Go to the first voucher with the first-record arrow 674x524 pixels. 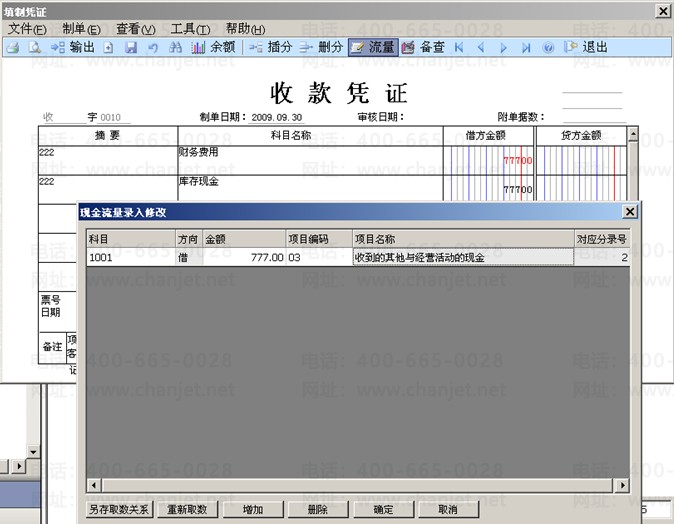tap(459, 48)
